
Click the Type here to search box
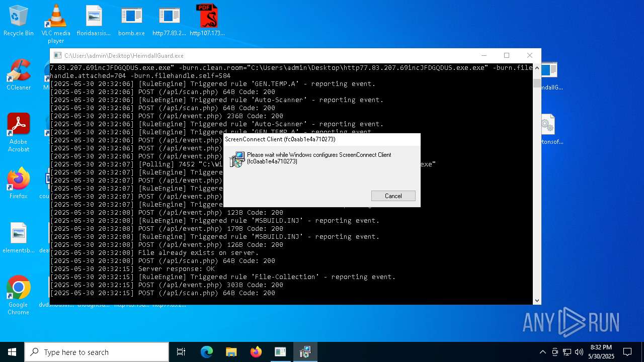(97, 352)
